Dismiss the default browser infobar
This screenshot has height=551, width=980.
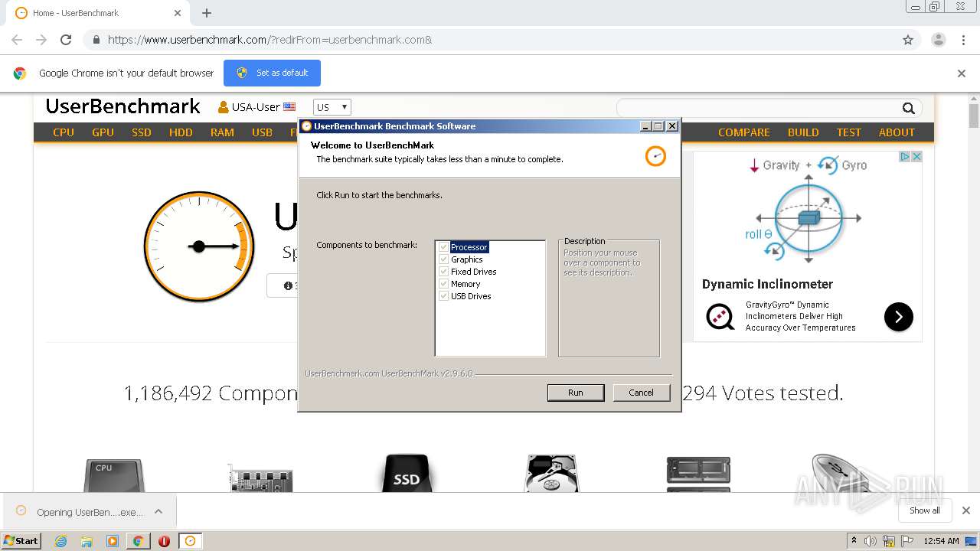pos(962,73)
